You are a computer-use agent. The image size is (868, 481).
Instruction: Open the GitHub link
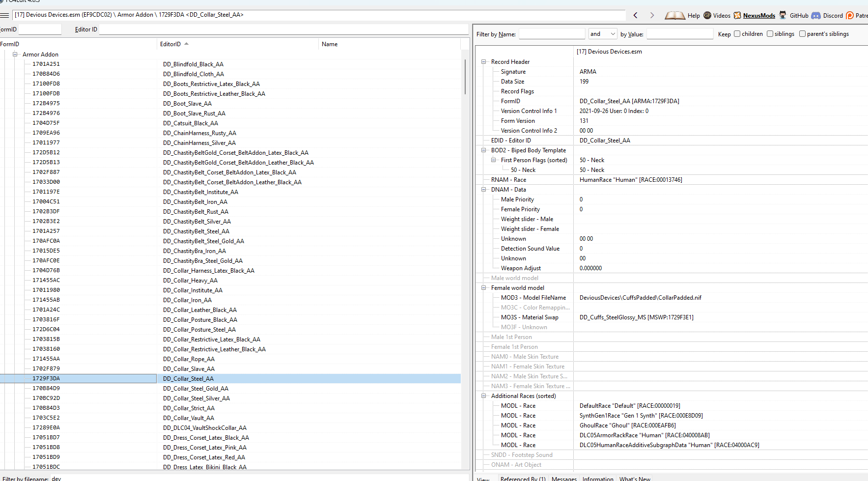tap(799, 16)
